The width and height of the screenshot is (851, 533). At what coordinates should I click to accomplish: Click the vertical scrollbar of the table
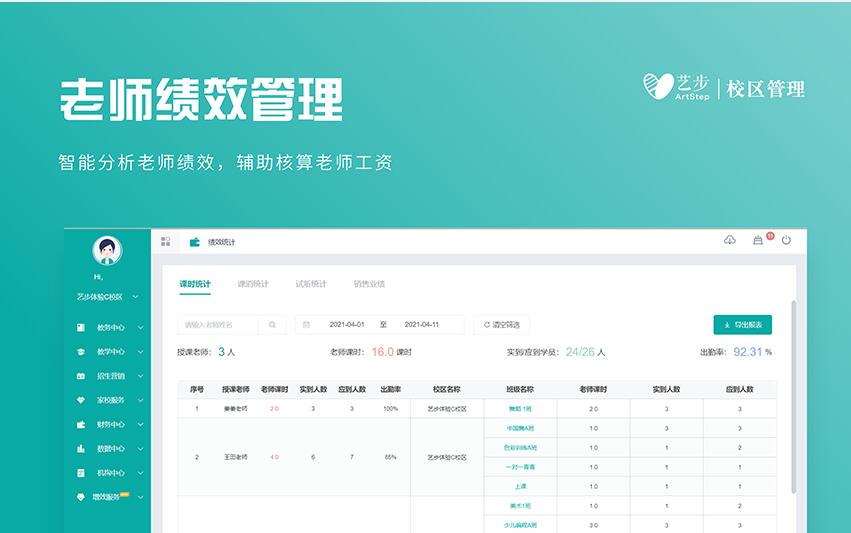click(x=794, y=400)
